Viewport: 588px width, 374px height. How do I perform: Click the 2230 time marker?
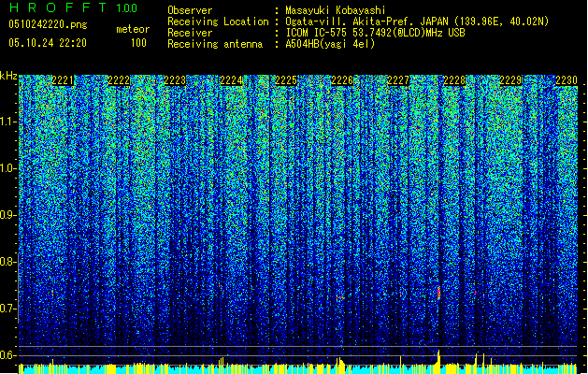click(566, 80)
